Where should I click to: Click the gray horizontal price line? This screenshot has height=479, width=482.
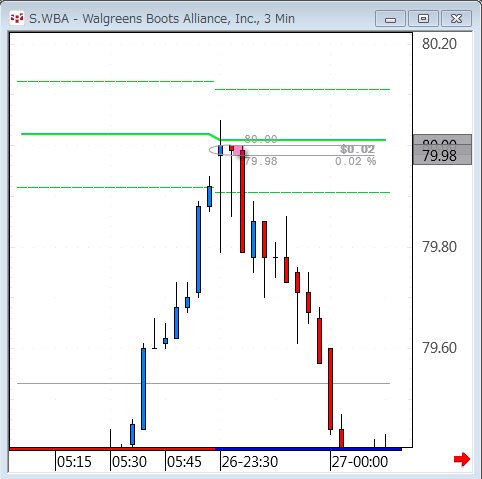[203, 384]
